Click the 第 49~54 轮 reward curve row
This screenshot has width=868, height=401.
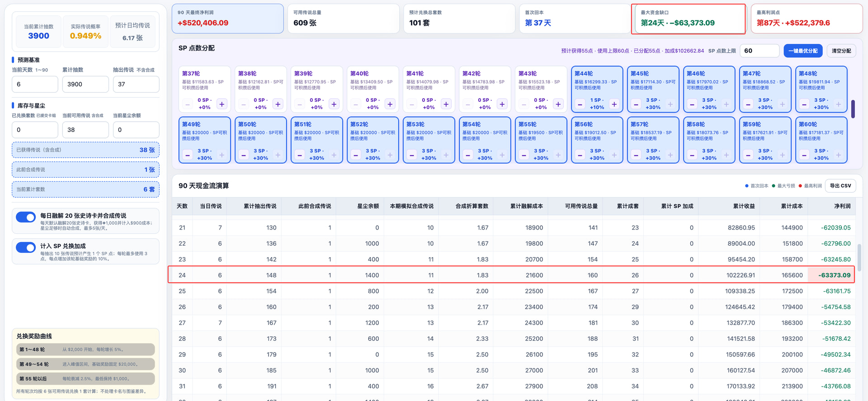tap(85, 364)
